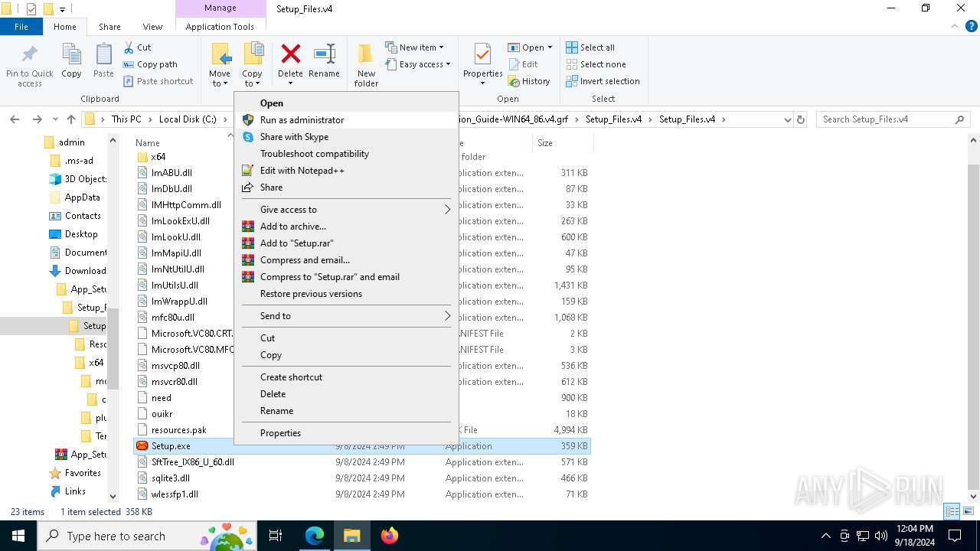Open the notification center icon
This screenshot has width=980, height=551.
point(955,536)
